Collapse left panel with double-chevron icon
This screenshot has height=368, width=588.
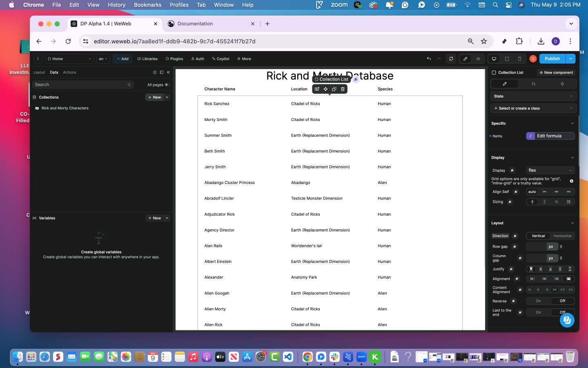[x=168, y=72]
